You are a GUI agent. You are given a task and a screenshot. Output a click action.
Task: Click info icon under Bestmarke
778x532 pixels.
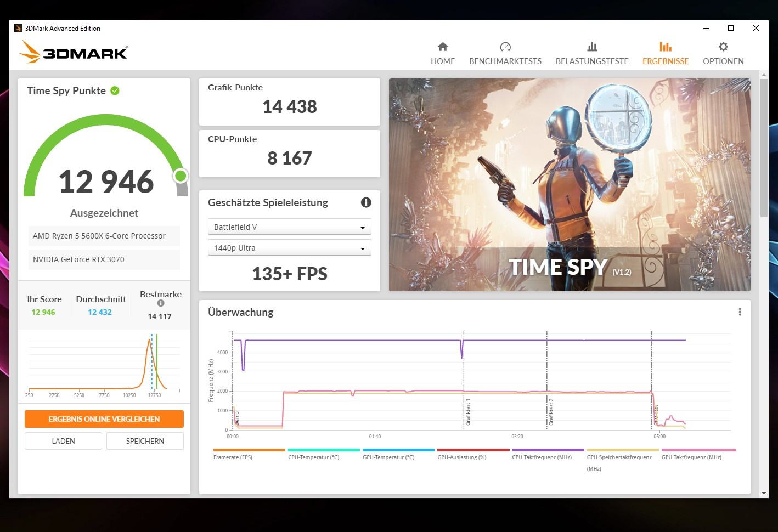(161, 303)
